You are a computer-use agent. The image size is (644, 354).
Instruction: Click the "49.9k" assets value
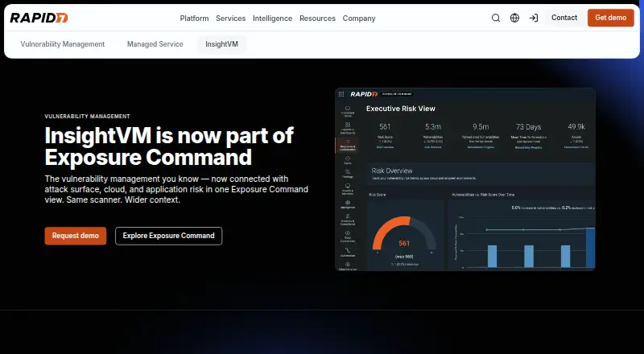tap(576, 127)
